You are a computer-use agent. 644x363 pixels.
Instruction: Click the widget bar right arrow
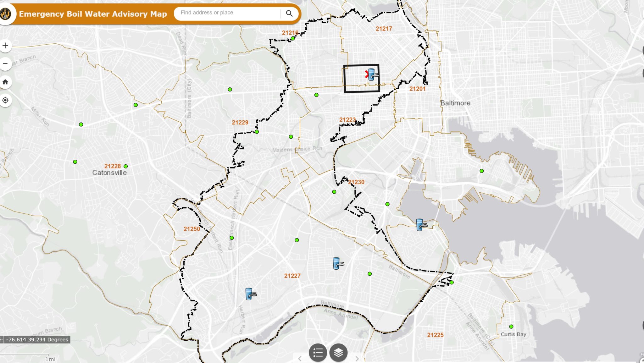(x=357, y=359)
